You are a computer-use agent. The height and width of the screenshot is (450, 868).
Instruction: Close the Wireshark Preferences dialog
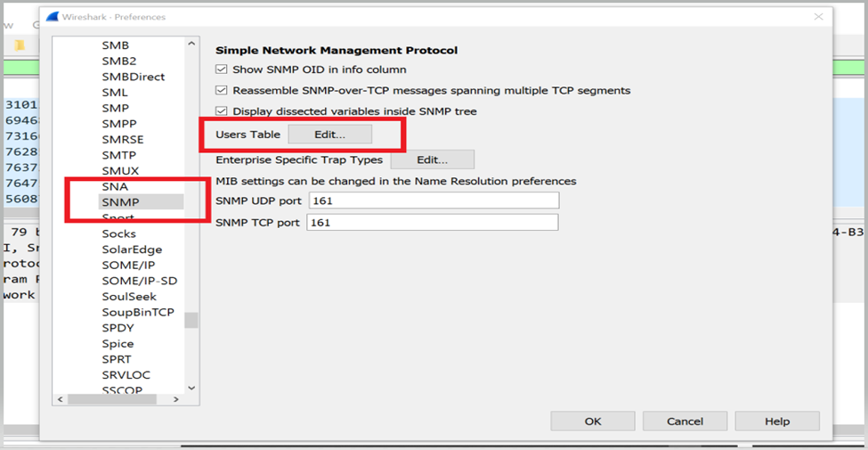click(819, 17)
